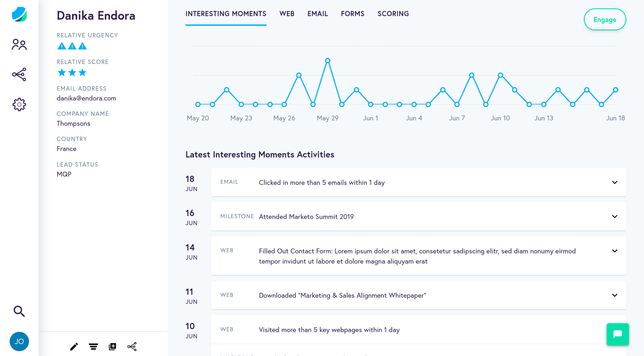Image resolution: width=644 pixels, height=356 pixels.
Task: Open Settings gear in sidebar
Action: (19, 105)
